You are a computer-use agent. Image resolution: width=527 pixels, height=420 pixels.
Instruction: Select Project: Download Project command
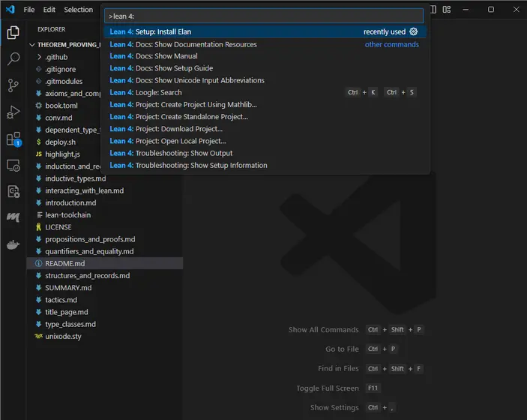pyautogui.click(x=265, y=129)
